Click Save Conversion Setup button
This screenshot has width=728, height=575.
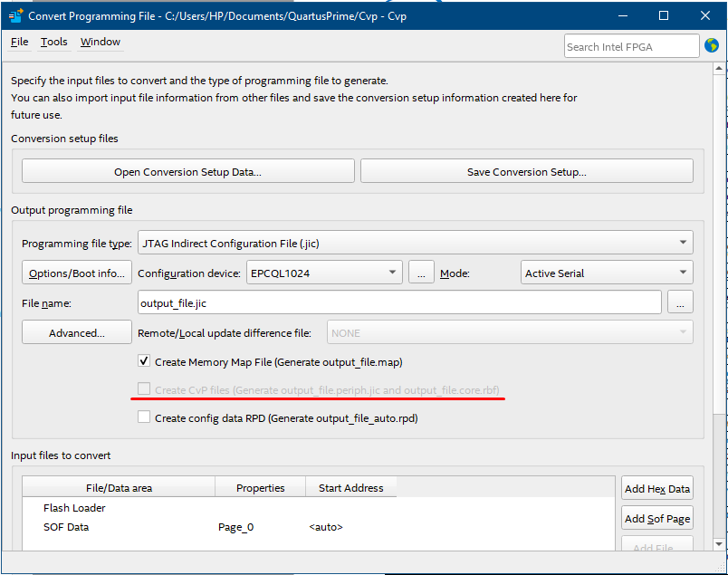526,171
